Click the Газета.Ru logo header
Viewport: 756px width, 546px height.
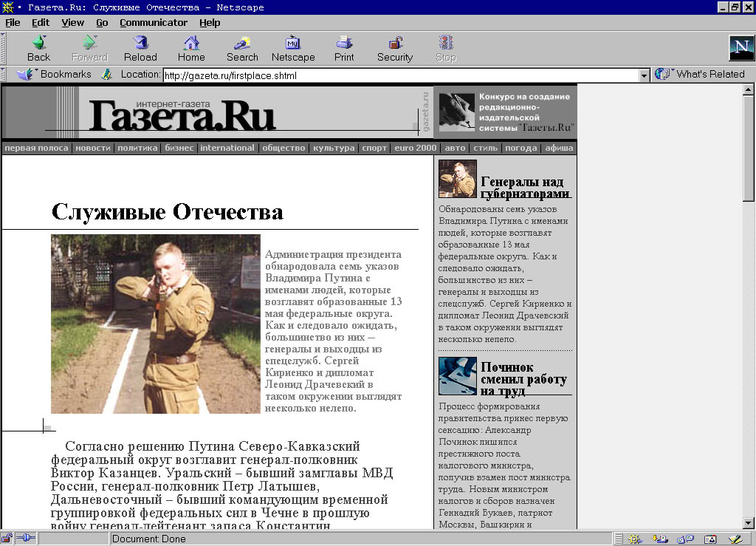(x=182, y=116)
